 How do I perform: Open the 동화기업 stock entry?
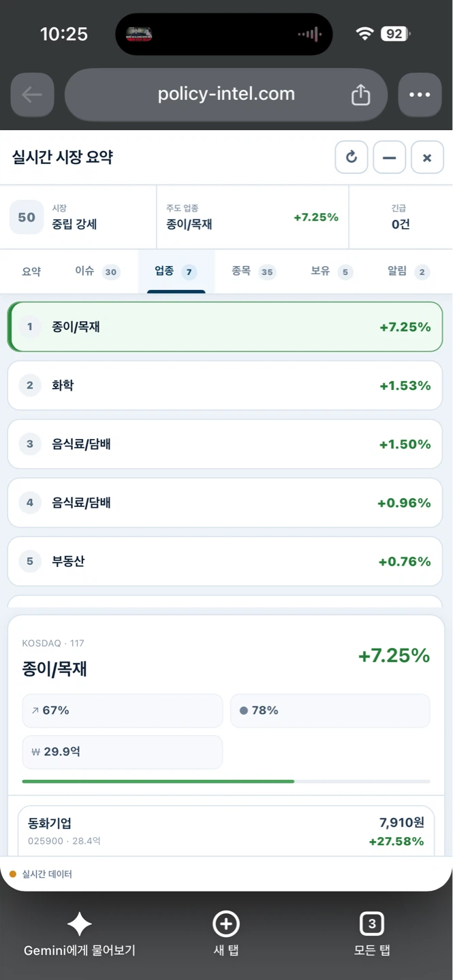pos(225,831)
